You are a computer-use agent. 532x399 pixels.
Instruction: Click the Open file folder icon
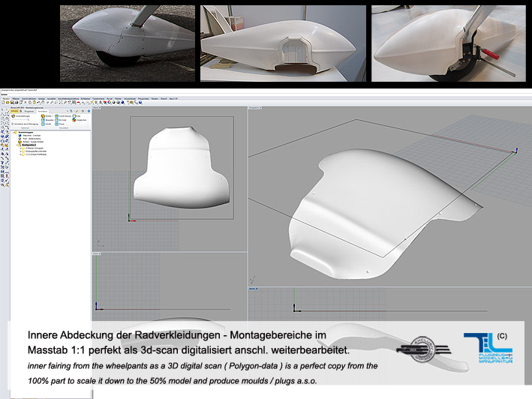[x=8, y=103]
